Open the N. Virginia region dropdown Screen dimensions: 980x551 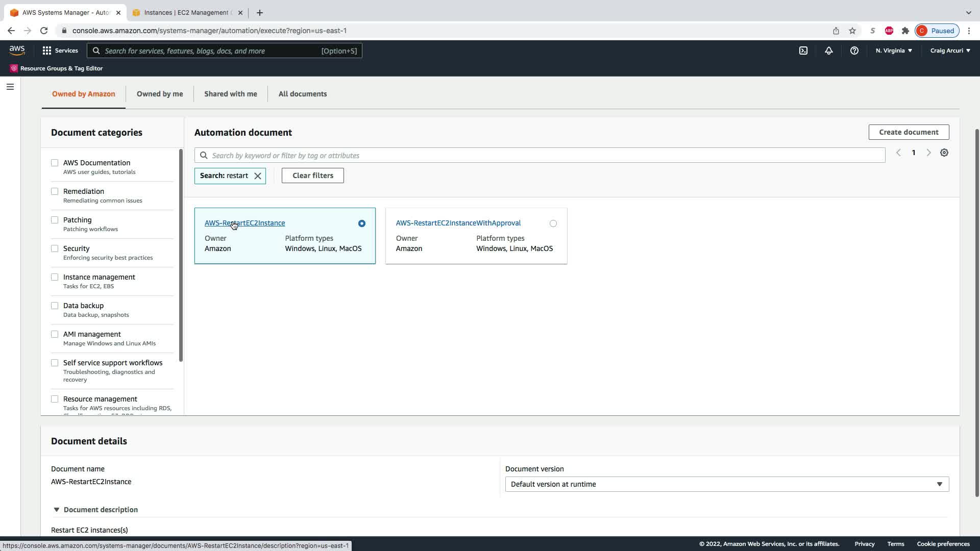pyautogui.click(x=894, y=51)
